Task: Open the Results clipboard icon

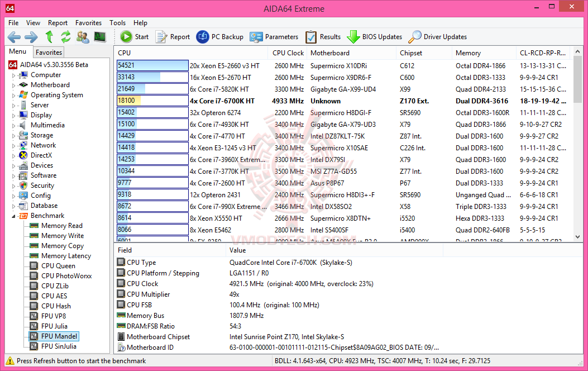Action: point(311,37)
